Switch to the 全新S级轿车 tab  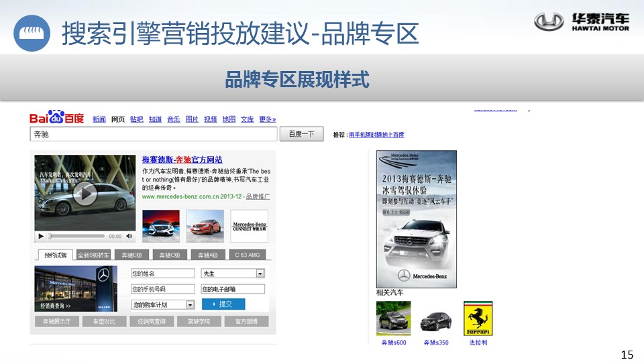pos(93,255)
